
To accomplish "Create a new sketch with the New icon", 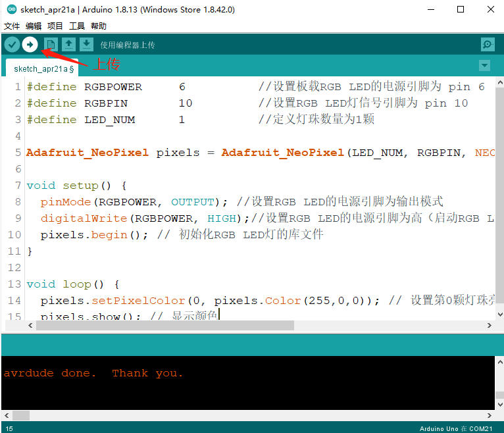I will [51, 44].
